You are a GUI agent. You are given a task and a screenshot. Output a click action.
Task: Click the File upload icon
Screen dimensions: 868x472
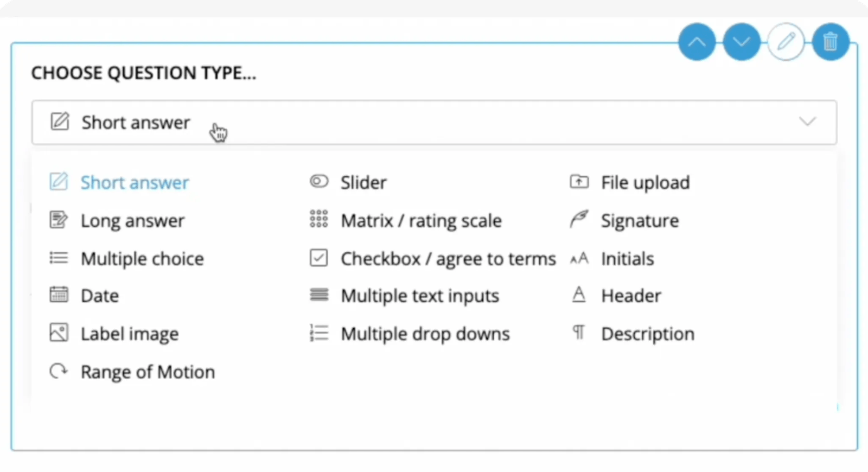coord(579,182)
